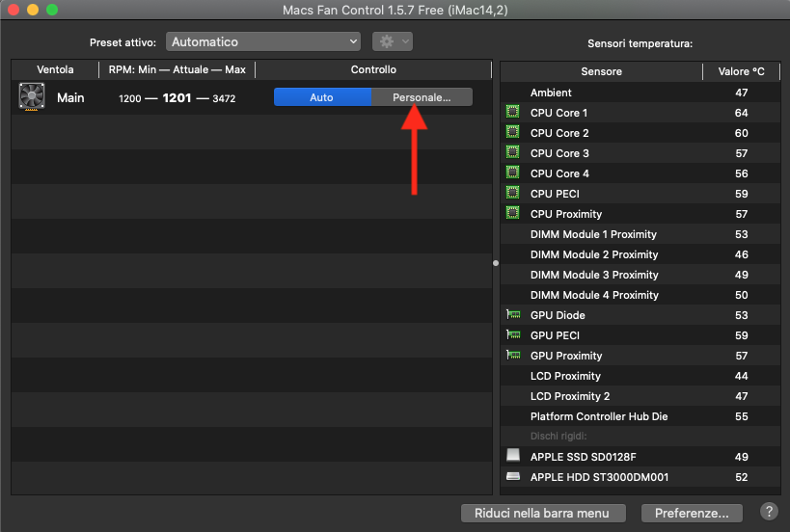Click the CPU Core 2 chip icon
Viewport: 790px width, 532px height.
513,132
